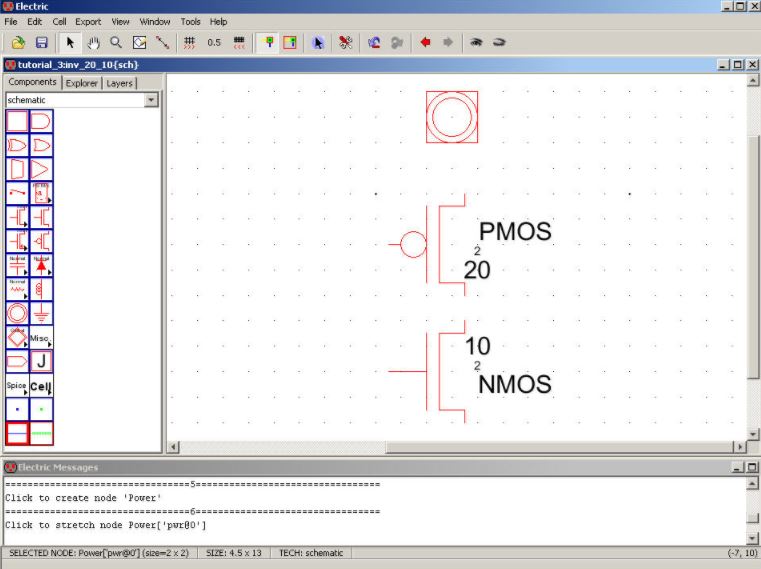This screenshot has width=761, height=569.
Task: Click the Zoom magnifier tool
Action: point(116,42)
